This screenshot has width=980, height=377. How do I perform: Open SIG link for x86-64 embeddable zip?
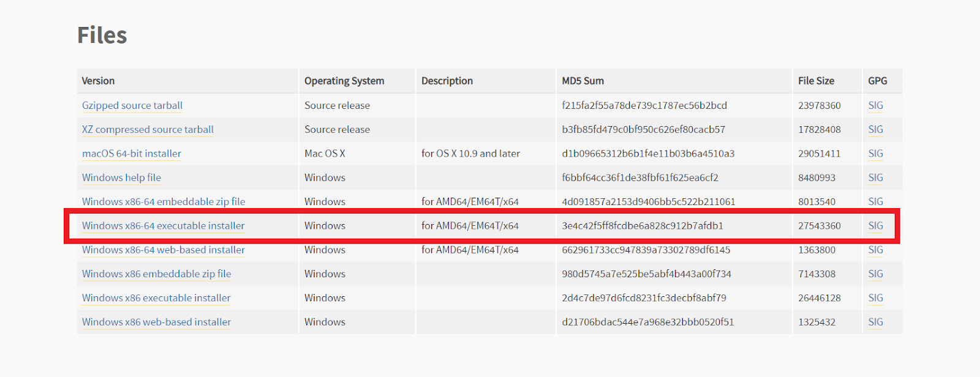875,201
